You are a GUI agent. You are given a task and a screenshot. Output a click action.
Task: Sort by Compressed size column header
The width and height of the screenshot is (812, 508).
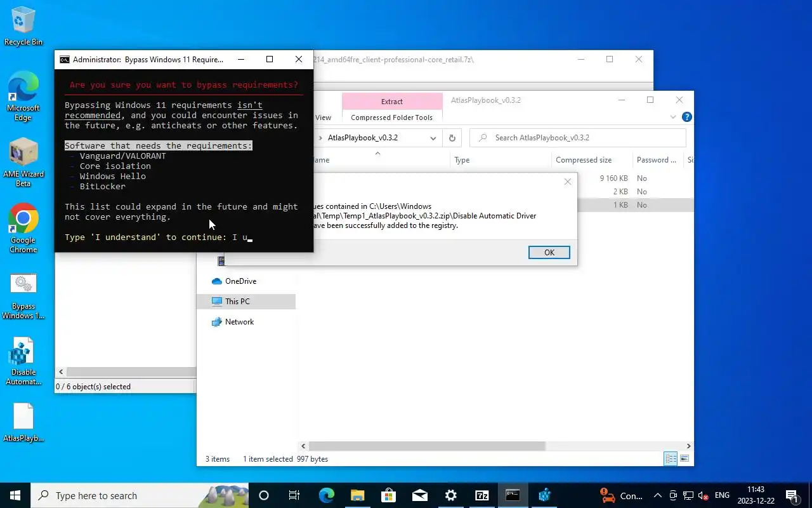(592, 160)
